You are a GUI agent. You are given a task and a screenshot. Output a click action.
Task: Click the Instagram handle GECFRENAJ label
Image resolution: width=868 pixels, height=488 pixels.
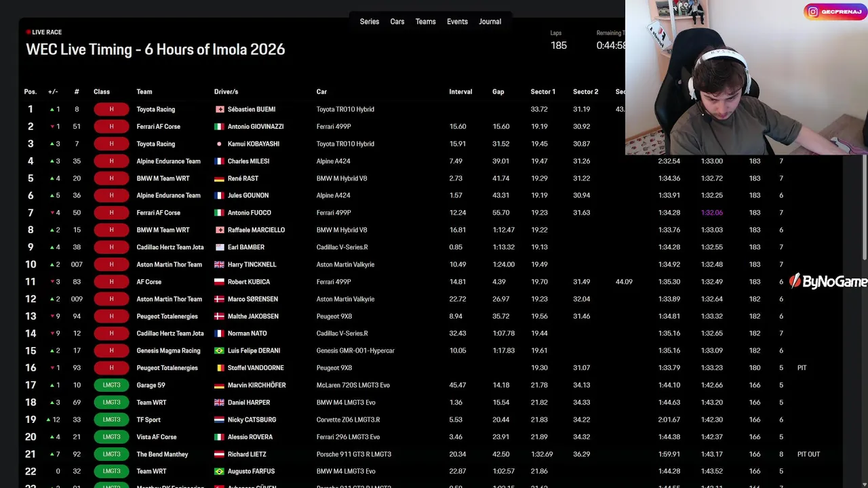(842, 12)
